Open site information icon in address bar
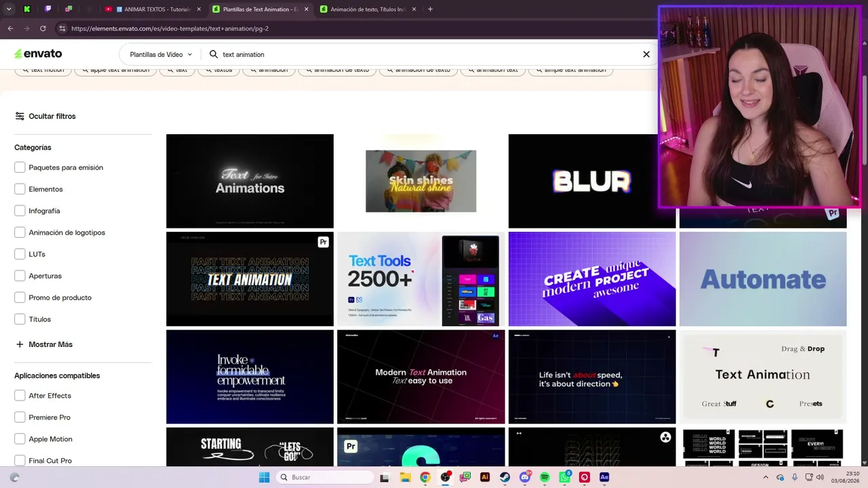The image size is (868, 488). [62, 28]
